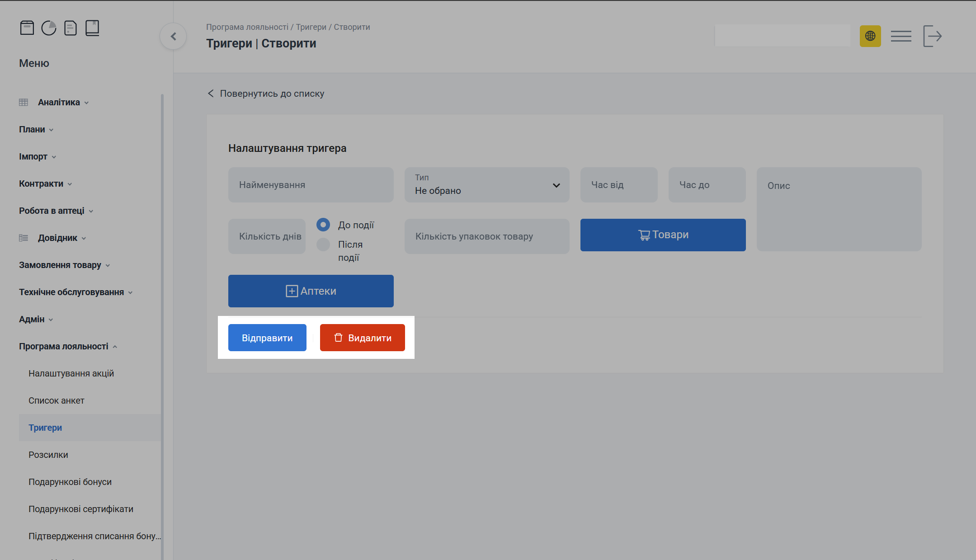
Task: Open the Розсилки menu item
Action: (48, 455)
